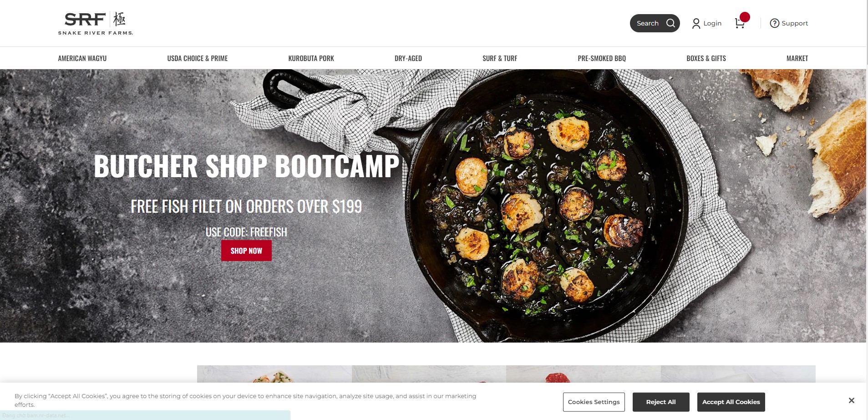Click the magnifying glass search icon
This screenshot has height=420, width=868.
670,23
